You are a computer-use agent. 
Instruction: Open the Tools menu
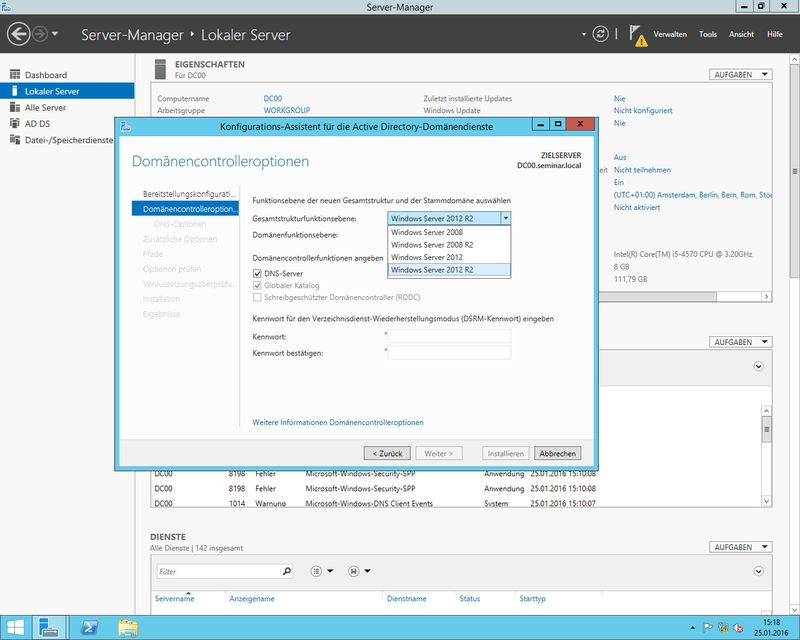708,34
